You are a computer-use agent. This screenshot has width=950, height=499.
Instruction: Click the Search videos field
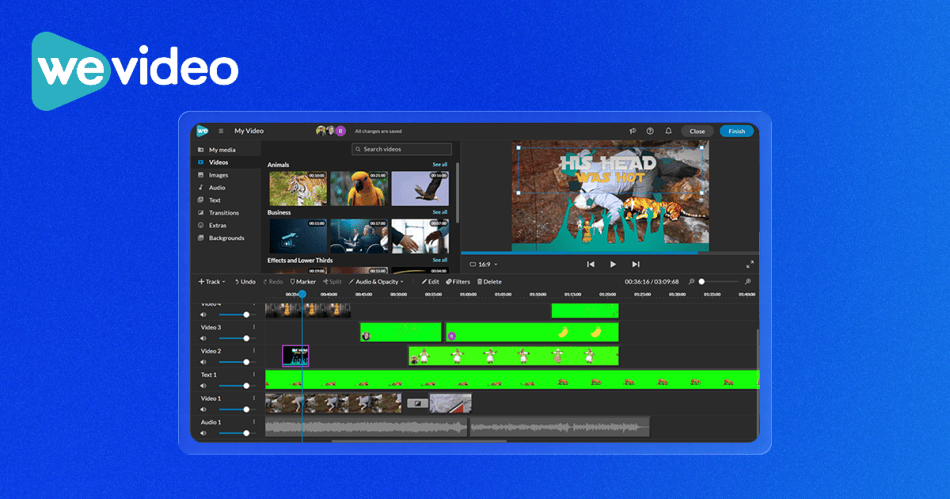tap(402, 149)
